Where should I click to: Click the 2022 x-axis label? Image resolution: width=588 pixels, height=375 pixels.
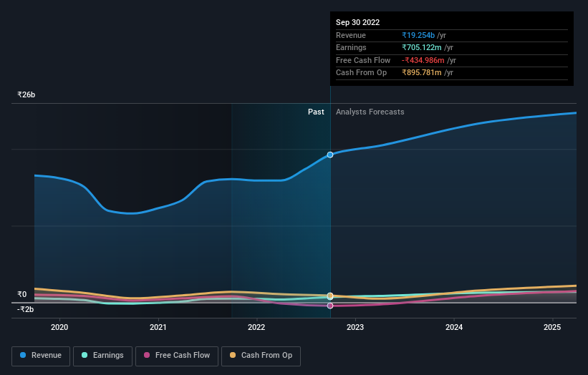click(x=256, y=327)
